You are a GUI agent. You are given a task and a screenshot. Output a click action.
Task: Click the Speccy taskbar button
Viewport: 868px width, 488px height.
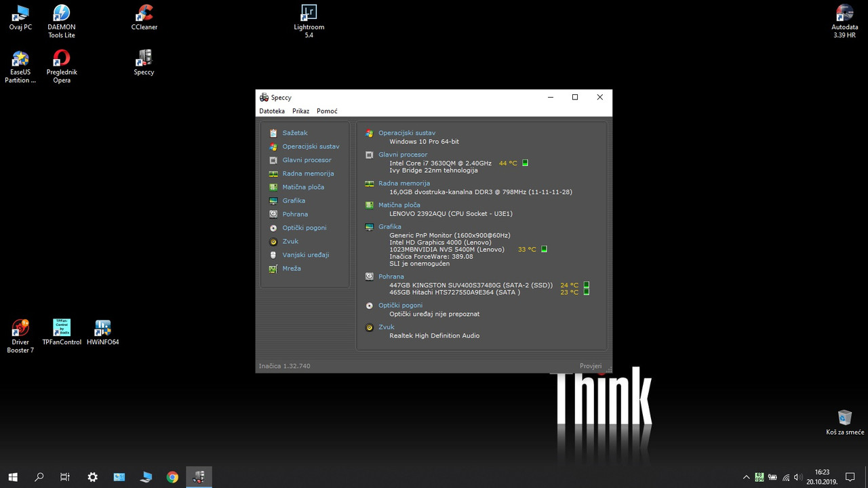(199, 477)
